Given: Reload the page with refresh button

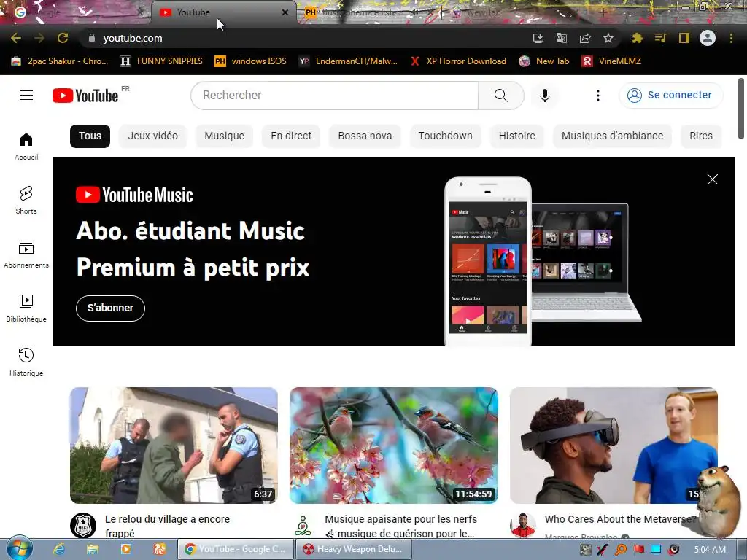Looking at the screenshot, I should [x=63, y=38].
